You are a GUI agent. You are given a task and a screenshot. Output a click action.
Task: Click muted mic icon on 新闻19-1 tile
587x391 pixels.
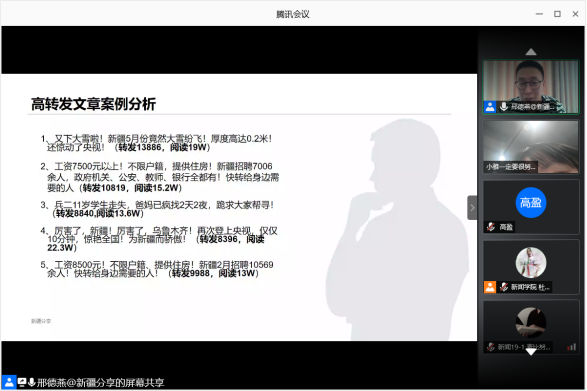(x=491, y=347)
